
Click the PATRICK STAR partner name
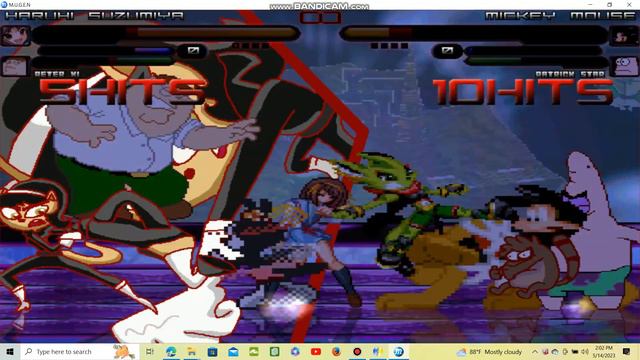coord(570,74)
